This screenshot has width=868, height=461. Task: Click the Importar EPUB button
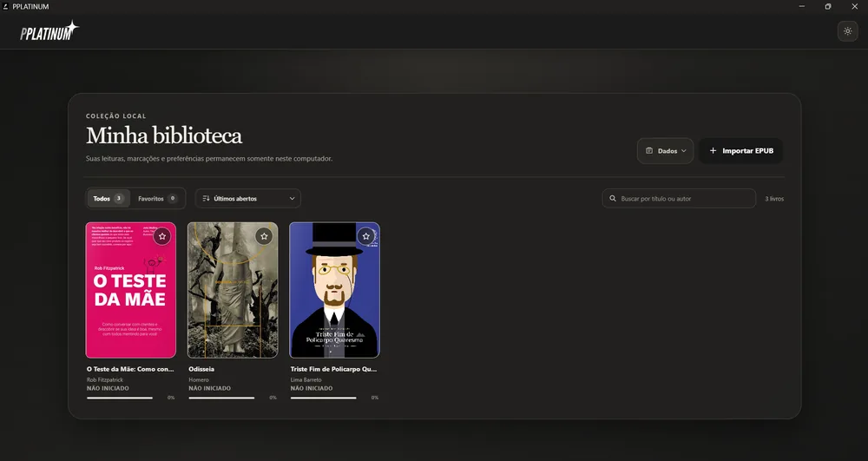coord(741,150)
